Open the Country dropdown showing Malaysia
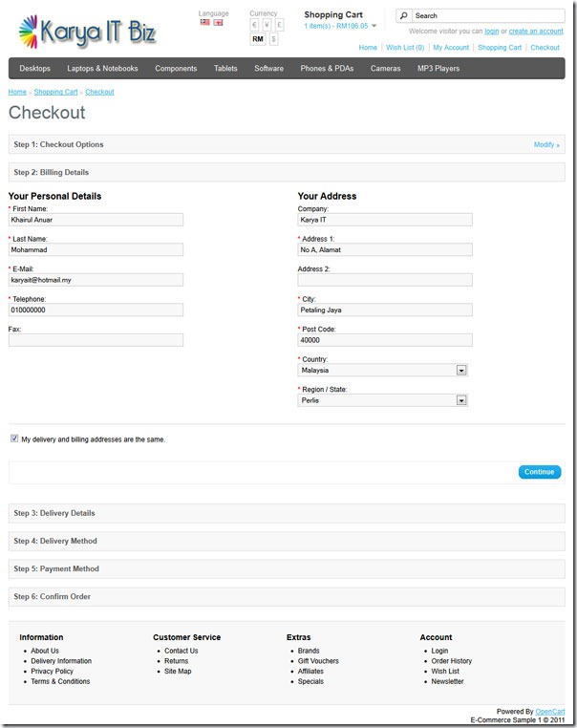Viewport: 577px width, 728px height. pyautogui.click(x=382, y=370)
